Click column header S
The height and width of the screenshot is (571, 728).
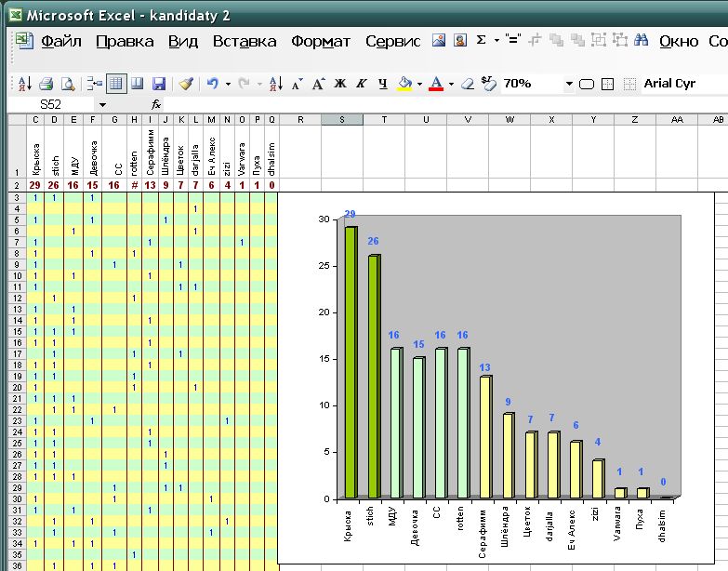[342, 119]
